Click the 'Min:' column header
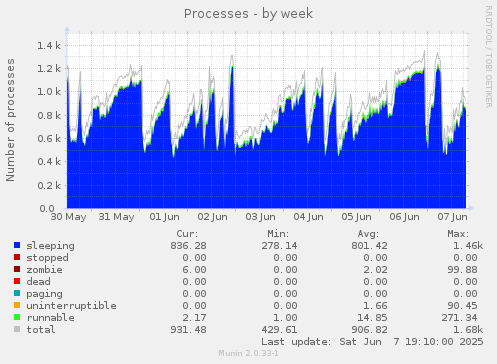497x364 pixels. (278, 234)
